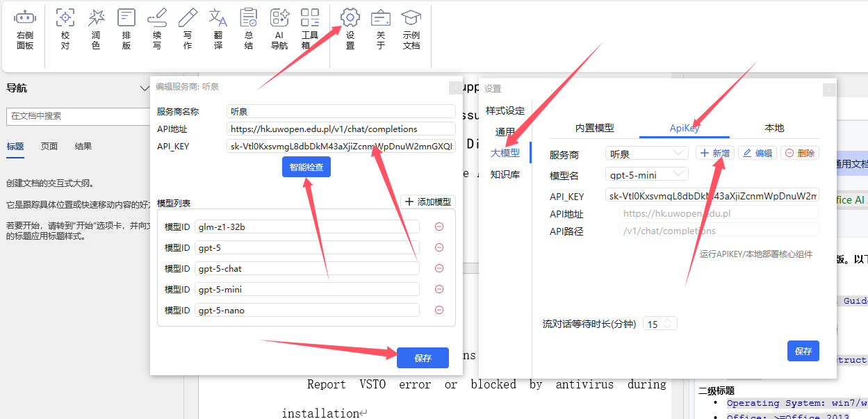Launch the AI导航 tool
The image size is (868, 419).
click(279, 30)
